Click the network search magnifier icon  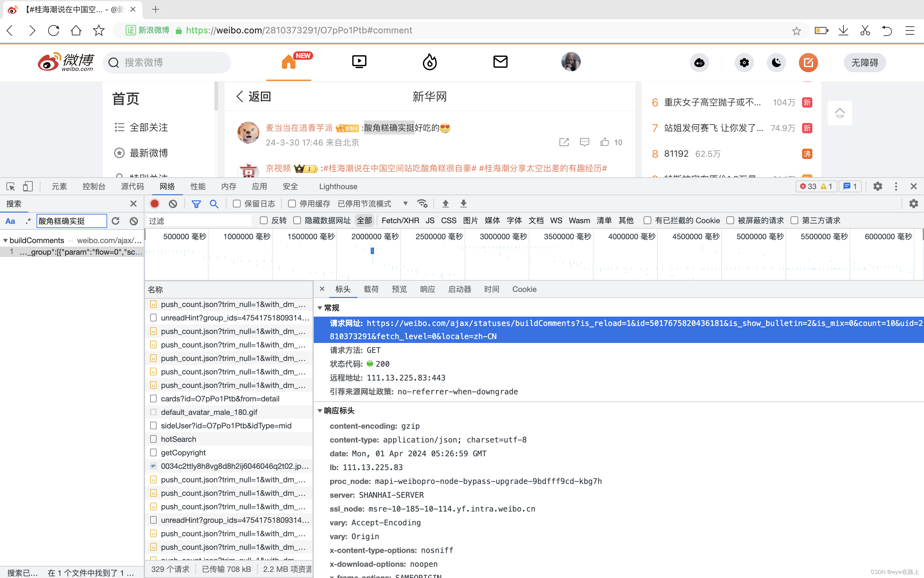tap(214, 204)
